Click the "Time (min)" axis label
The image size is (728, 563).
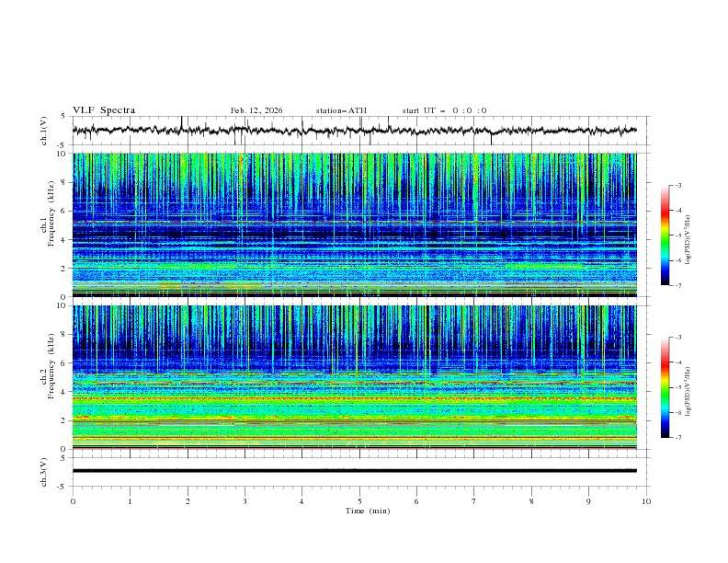(x=368, y=511)
